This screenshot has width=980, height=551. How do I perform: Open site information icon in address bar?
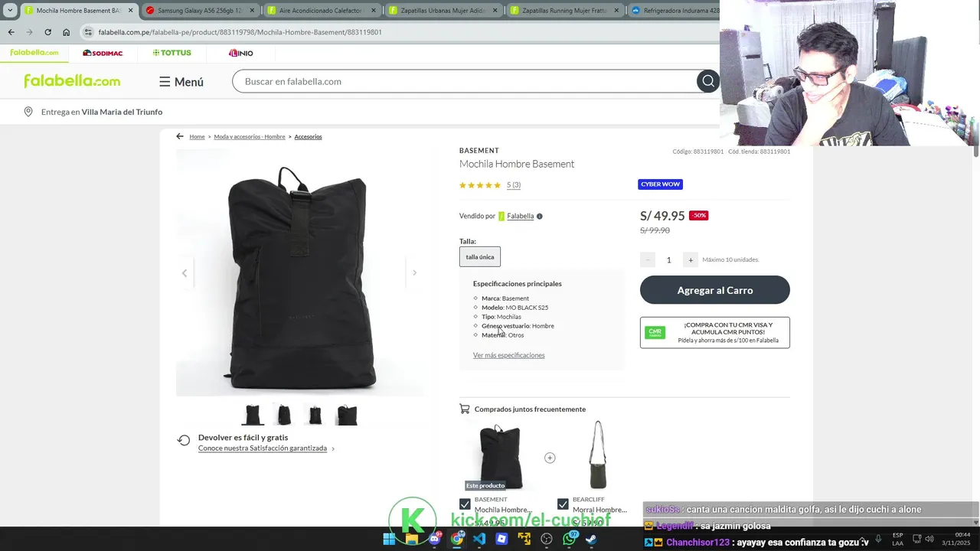pos(88,32)
